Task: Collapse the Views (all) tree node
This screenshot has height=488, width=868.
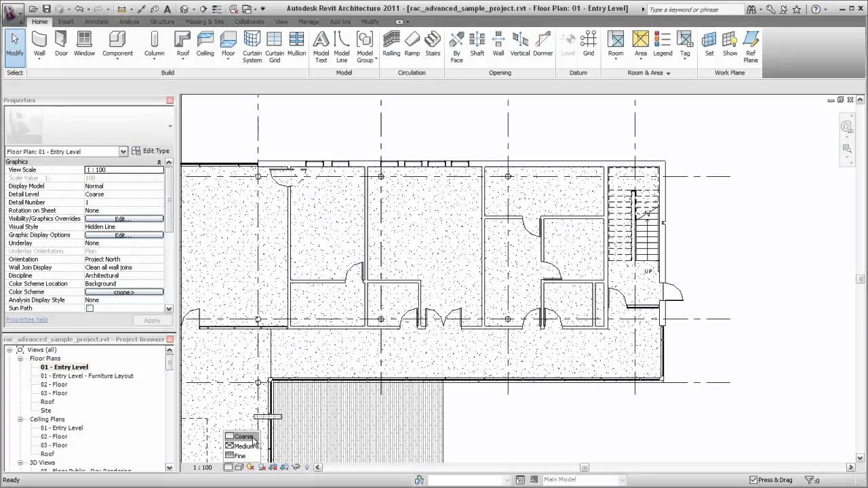Action: pyautogui.click(x=9, y=350)
